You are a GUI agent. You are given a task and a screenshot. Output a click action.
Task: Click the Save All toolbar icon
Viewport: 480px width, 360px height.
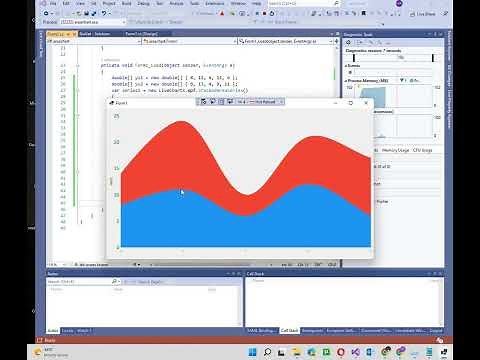point(94,14)
